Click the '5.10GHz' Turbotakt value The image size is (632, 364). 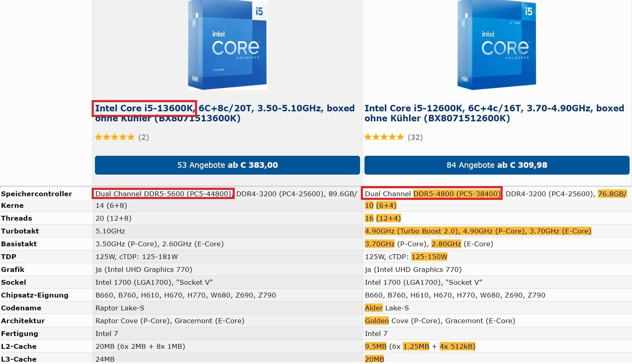[x=110, y=231]
